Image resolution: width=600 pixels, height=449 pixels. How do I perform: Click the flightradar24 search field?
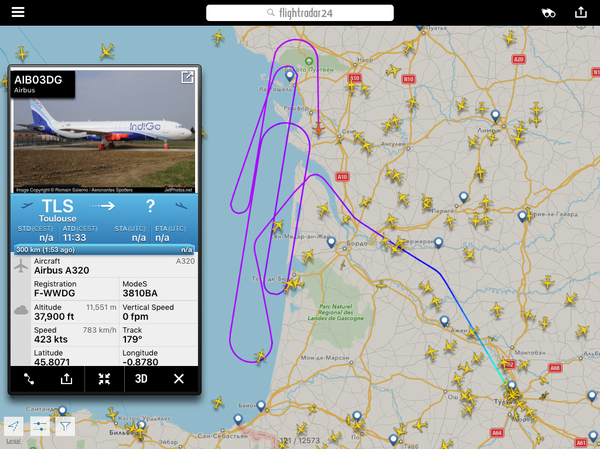tap(300, 13)
